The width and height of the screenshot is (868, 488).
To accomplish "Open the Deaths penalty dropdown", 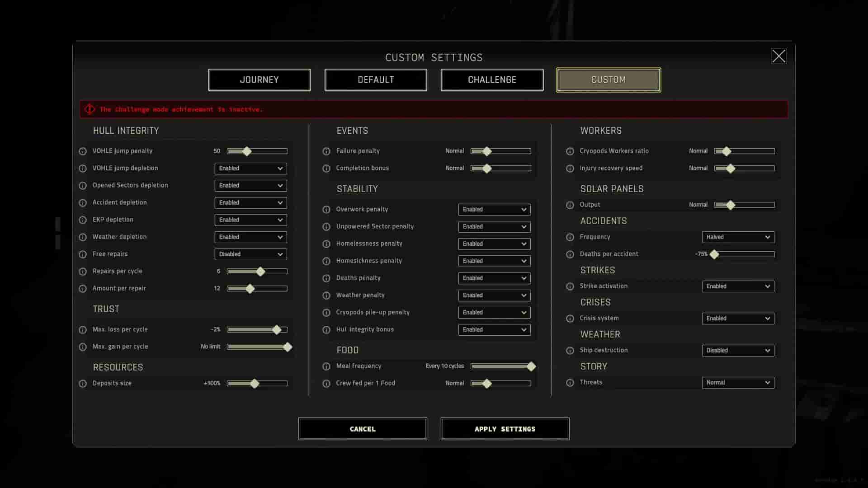I will click(494, 278).
